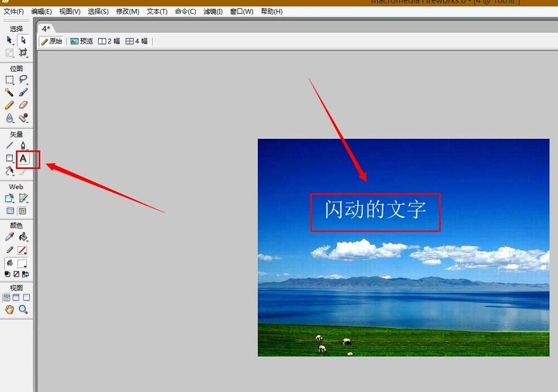The image size is (558, 392).
Task: Open the 帮助(H) menu
Action: (x=272, y=11)
